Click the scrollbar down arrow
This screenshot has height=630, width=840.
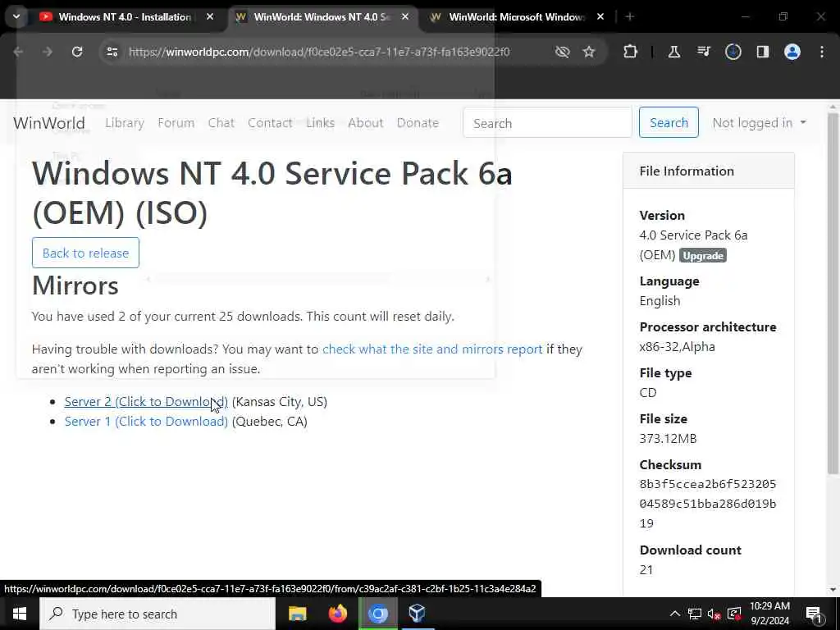833,590
